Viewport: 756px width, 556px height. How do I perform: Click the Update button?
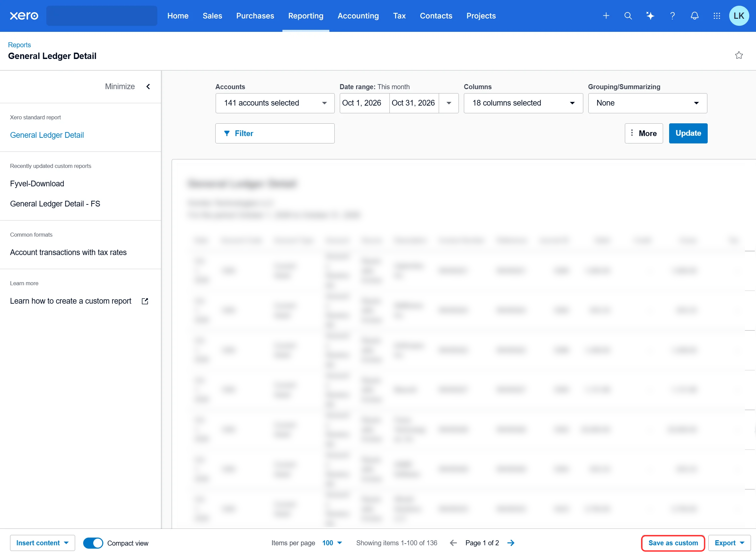[x=688, y=133]
